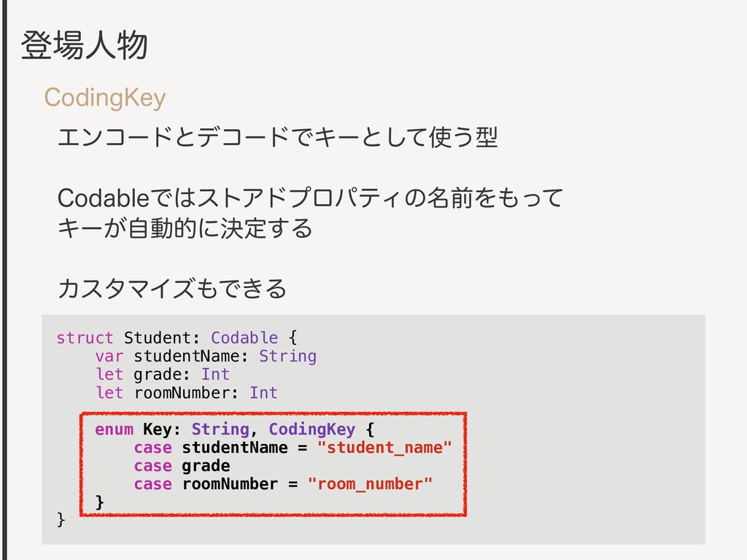The height and width of the screenshot is (560, 747).
Task: Select the CodingKey subtitle heading
Action: pyautogui.click(x=105, y=98)
